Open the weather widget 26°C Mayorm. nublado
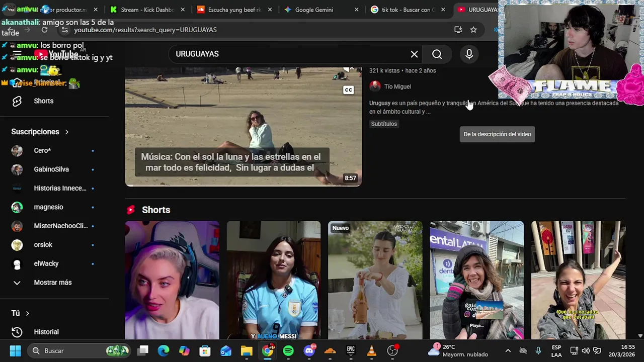 [458, 350]
